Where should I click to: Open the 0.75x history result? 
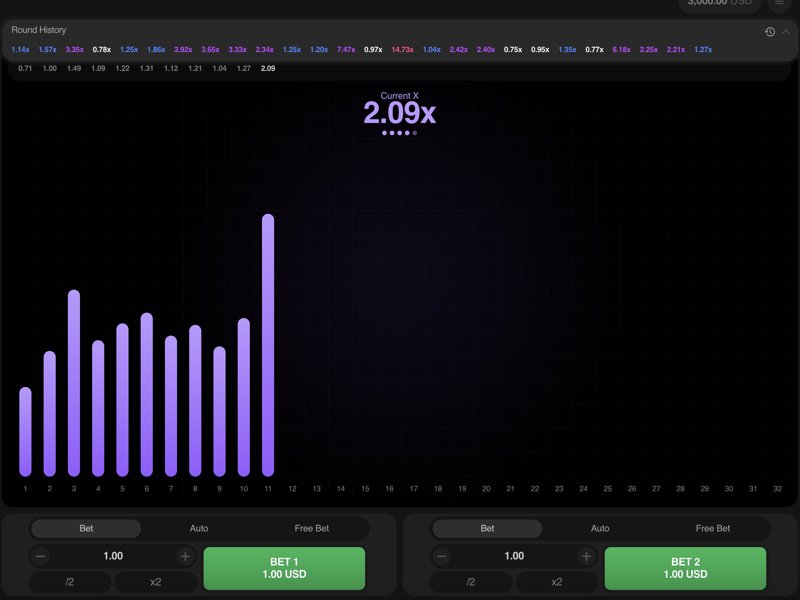[x=513, y=49]
